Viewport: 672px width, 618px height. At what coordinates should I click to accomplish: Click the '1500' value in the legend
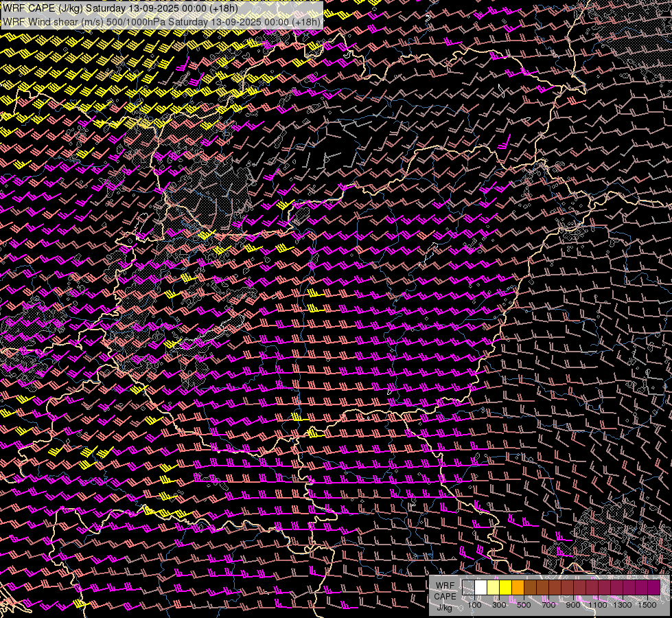point(647,605)
